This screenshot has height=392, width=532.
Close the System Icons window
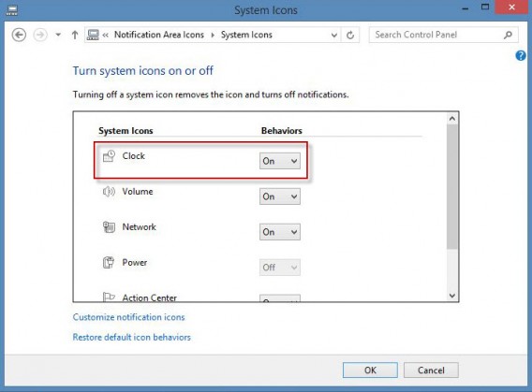point(511,7)
